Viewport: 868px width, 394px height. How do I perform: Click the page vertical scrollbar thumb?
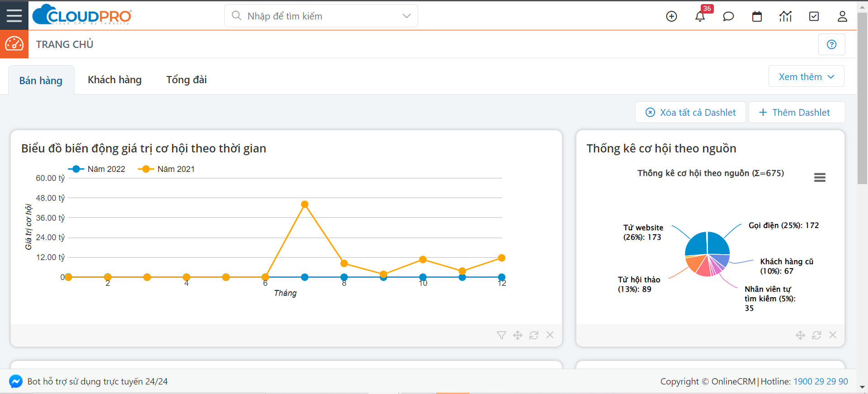click(862, 98)
